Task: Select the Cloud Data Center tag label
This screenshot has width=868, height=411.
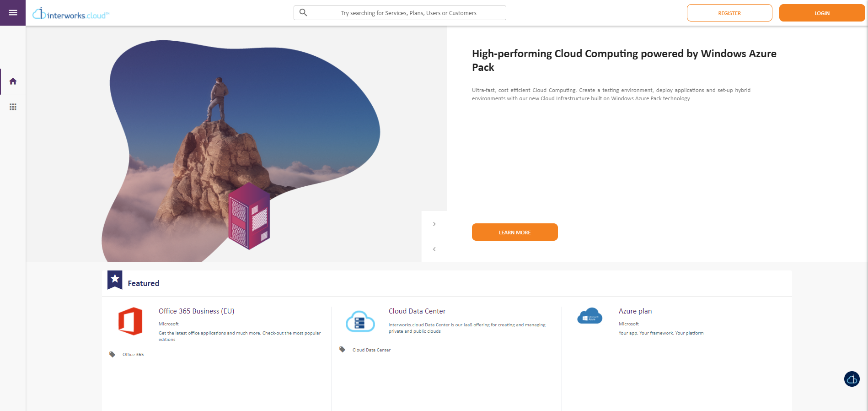Action: click(x=371, y=350)
